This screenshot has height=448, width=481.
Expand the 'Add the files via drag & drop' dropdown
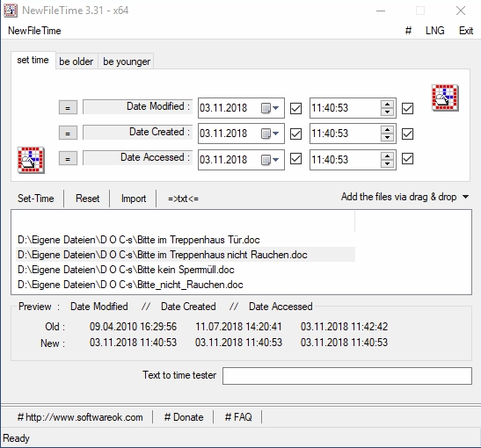(465, 197)
